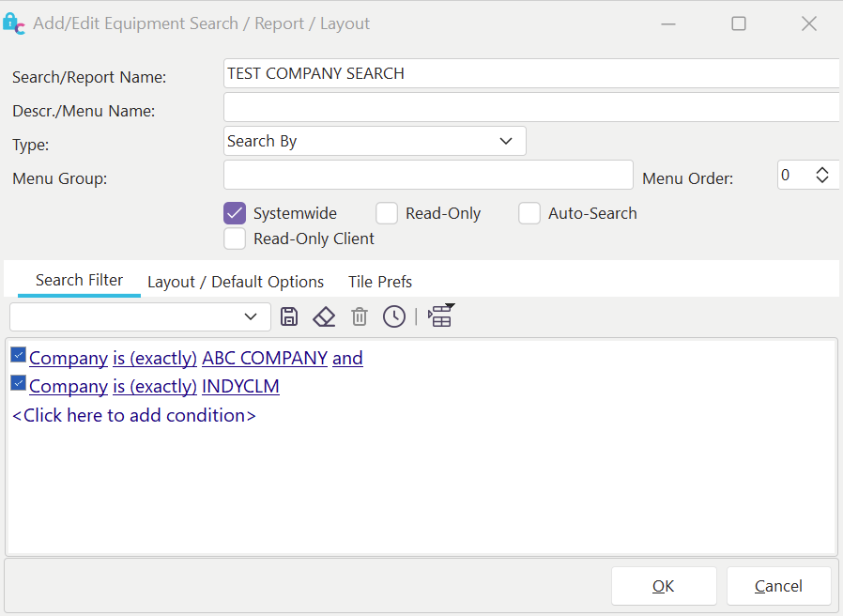This screenshot has height=616, width=843.
Task: Click the app lock icon in title bar
Action: pos(14,23)
